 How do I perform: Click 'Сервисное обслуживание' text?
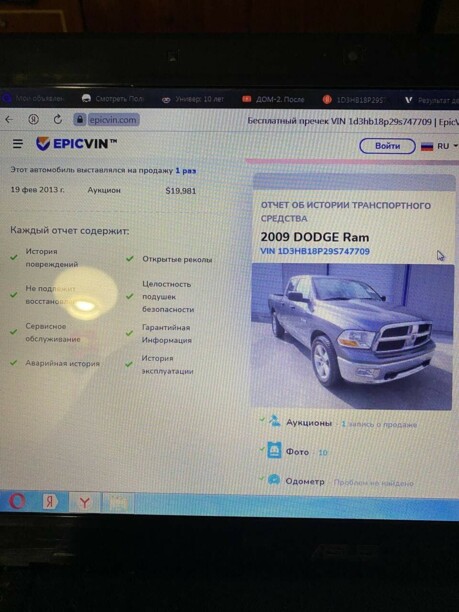pyautogui.click(x=53, y=332)
